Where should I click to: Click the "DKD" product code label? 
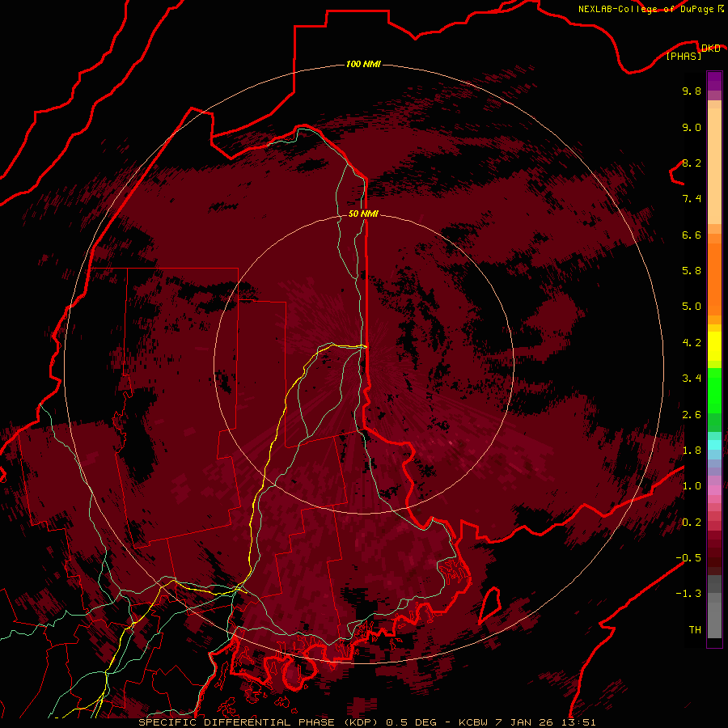(710, 49)
